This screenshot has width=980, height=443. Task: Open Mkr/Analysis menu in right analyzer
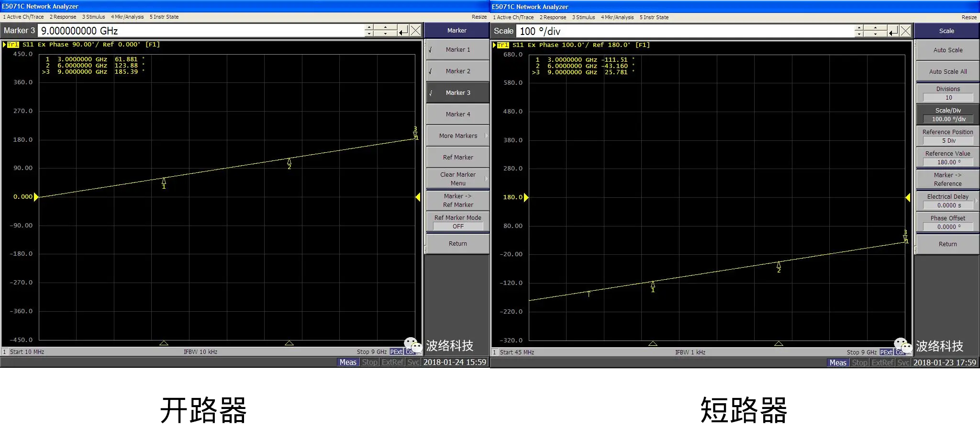[617, 17]
